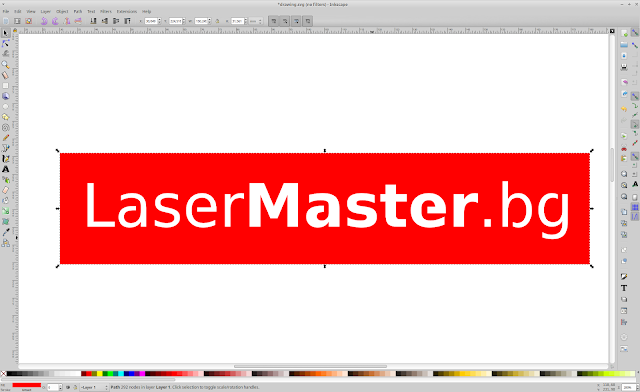
Task: Click the color palette scrollbar
Action: 88,379
